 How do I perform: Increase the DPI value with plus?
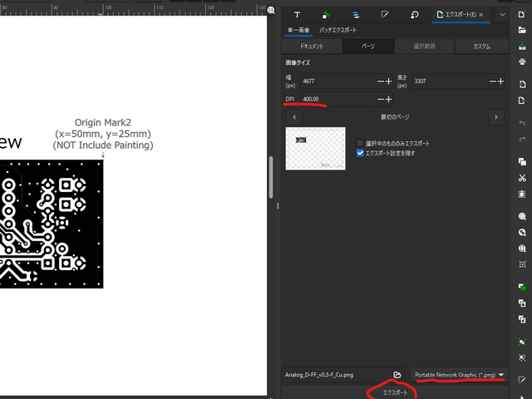[x=388, y=100]
